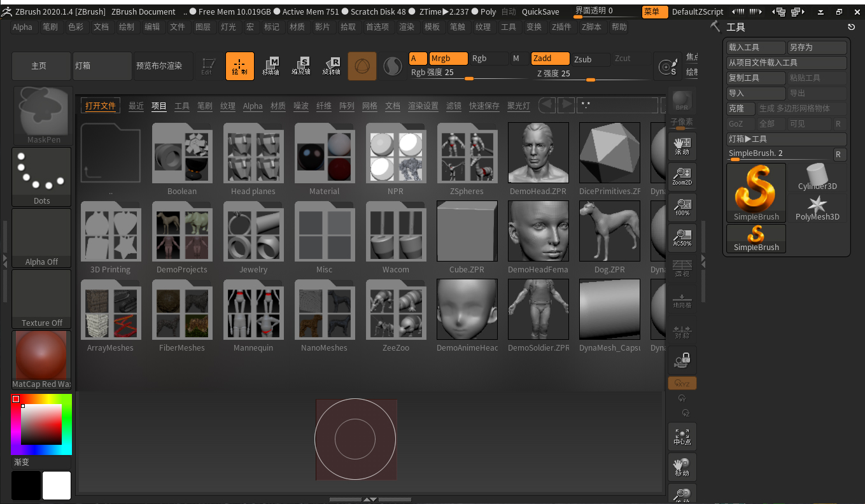Open the Dots stroke selector
The height and width of the screenshot is (504, 865).
(x=42, y=177)
